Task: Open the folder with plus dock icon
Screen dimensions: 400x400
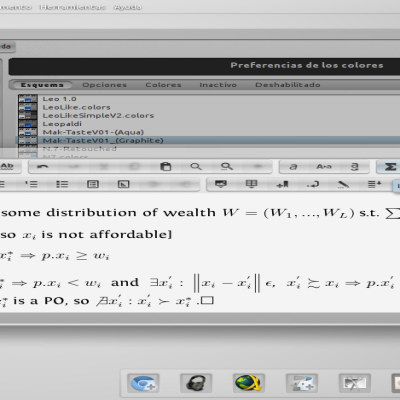Action: tap(302, 383)
